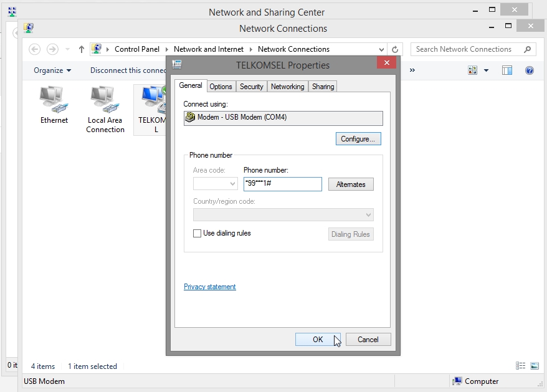Expand the Area code dropdown
Viewport: 547px width, 392px height.
point(232,184)
